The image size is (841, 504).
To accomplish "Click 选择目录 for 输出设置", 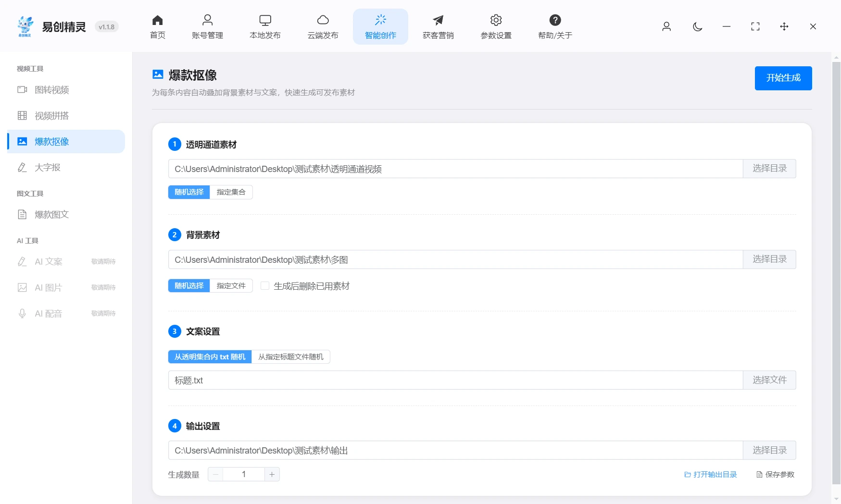I will pyautogui.click(x=769, y=450).
